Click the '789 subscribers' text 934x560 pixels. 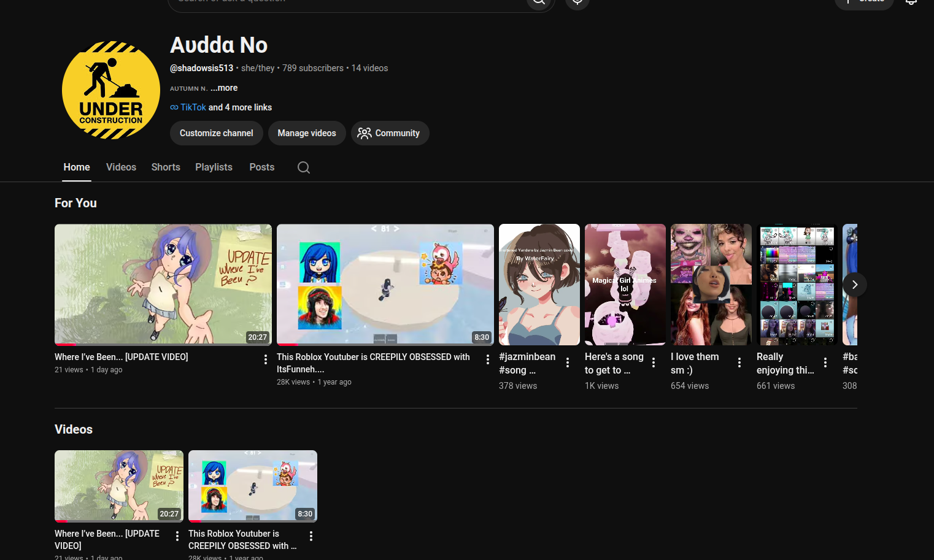[x=313, y=68]
